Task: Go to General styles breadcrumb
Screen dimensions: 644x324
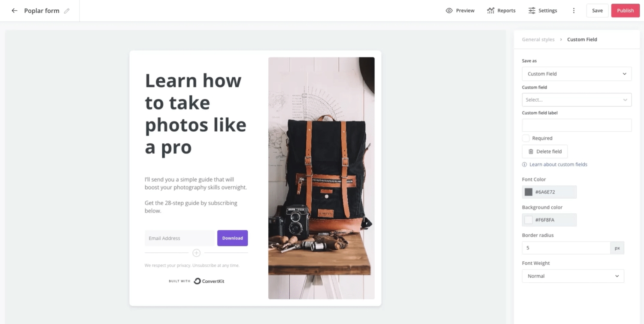Action: [538, 39]
